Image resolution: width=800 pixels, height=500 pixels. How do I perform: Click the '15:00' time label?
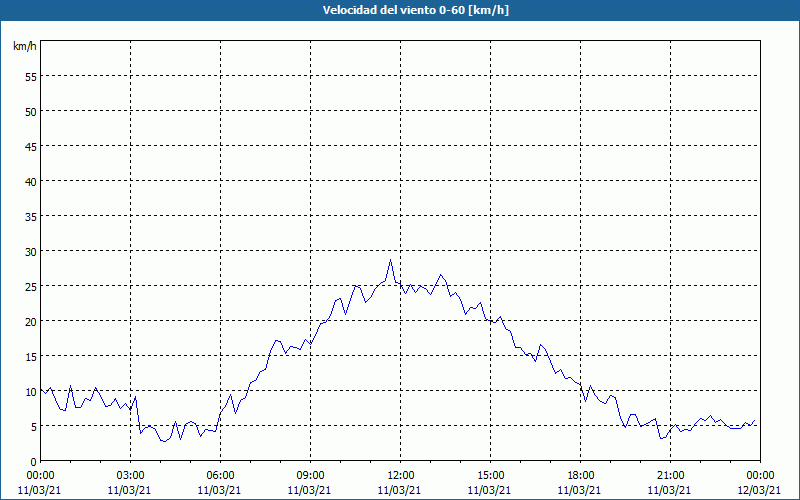[490, 476]
